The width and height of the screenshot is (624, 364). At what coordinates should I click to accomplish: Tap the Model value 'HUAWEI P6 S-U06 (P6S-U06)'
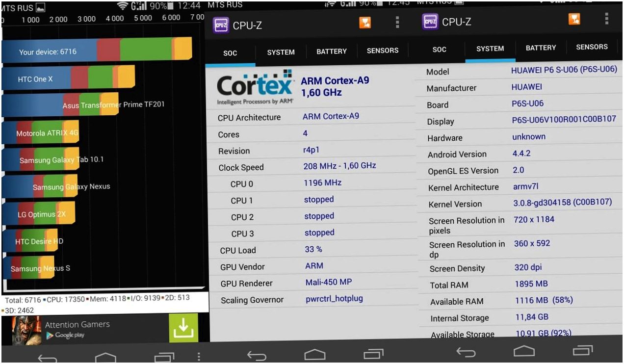coord(564,70)
